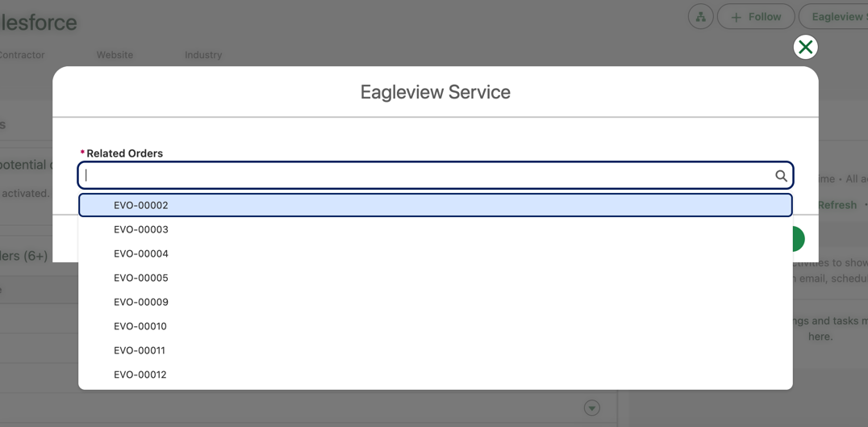868x427 pixels.
Task: Click the Website field label
Action: [x=115, y=55]
